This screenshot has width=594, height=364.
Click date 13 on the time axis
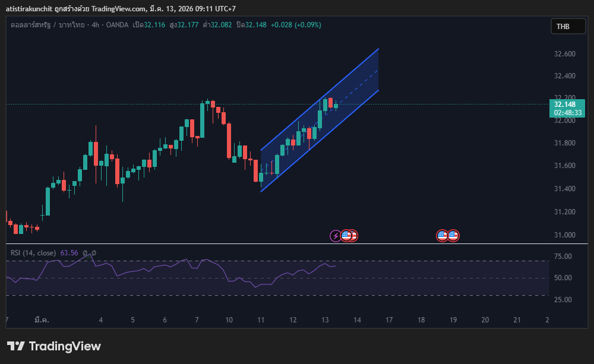pyautogui.click(x=325, y=320)
